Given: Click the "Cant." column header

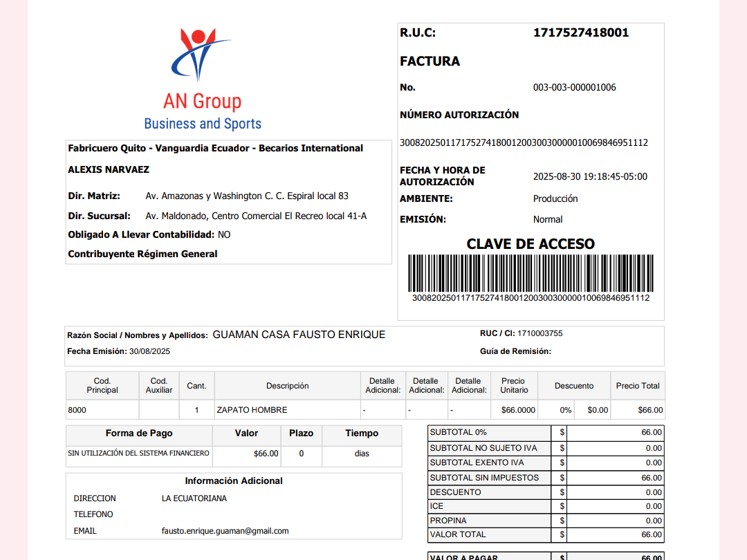Looking at the screenshot, I should click(x=196, y=386).
